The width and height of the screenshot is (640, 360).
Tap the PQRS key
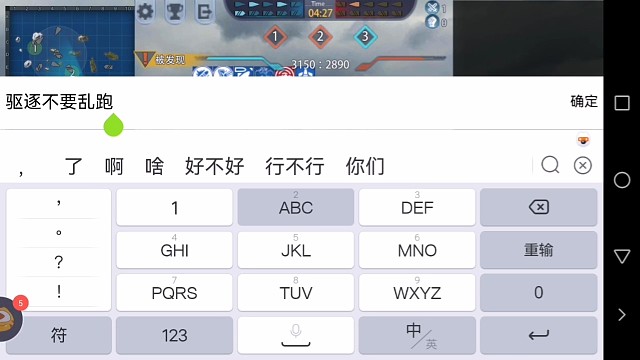[174, 292]
